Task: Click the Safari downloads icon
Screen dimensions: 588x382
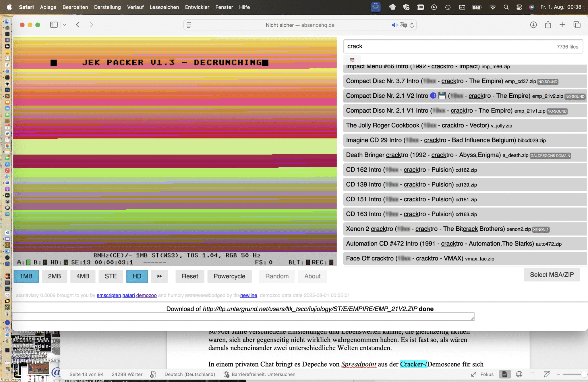Action: pos(533,25)
